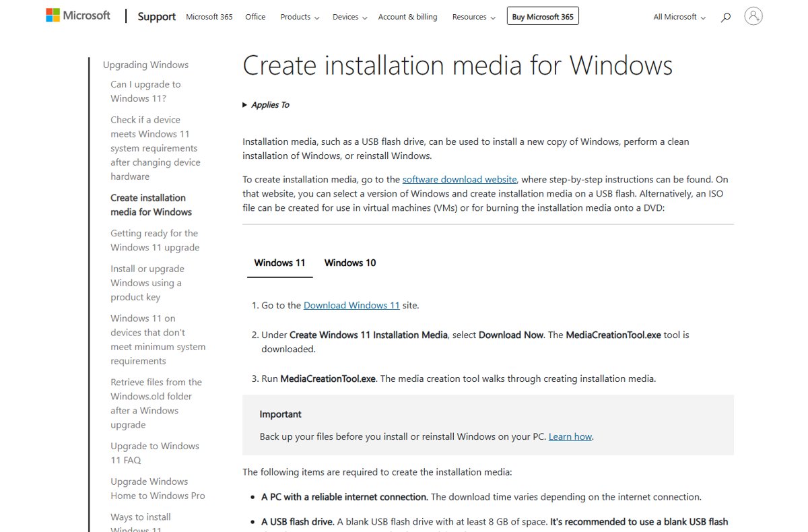Click the page heading Create installation media for Windows
Viewport: 808px width, 532px height.
(457, 65)
